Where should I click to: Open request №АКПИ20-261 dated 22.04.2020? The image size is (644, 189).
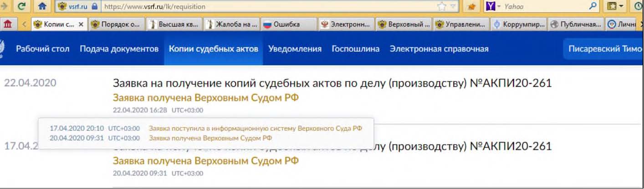point(332,83)
